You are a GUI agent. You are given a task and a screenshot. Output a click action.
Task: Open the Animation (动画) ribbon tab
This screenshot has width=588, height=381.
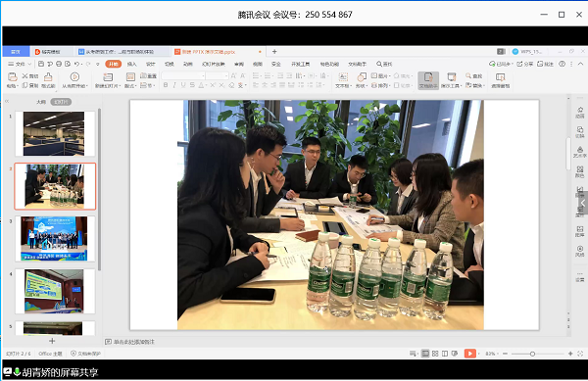coord(188,64)
